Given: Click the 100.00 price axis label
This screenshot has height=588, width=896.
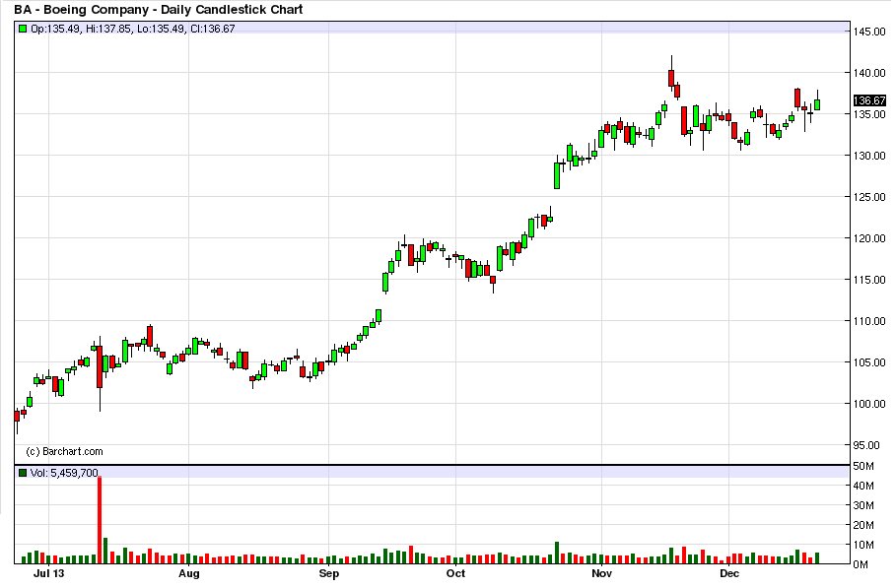Looking at the screenshot, I should pyautogui.click(x=869, y=404).
